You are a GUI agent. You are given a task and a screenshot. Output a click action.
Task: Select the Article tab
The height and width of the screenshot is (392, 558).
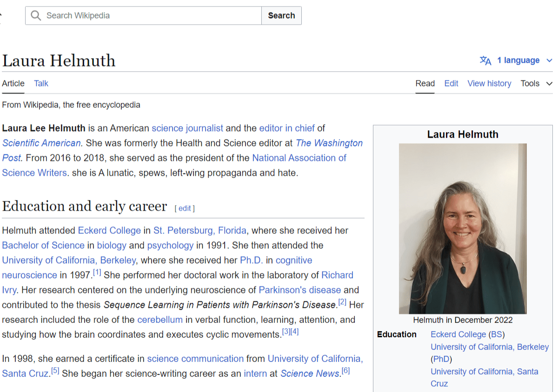pyautogui.click(x=13, y=84)
